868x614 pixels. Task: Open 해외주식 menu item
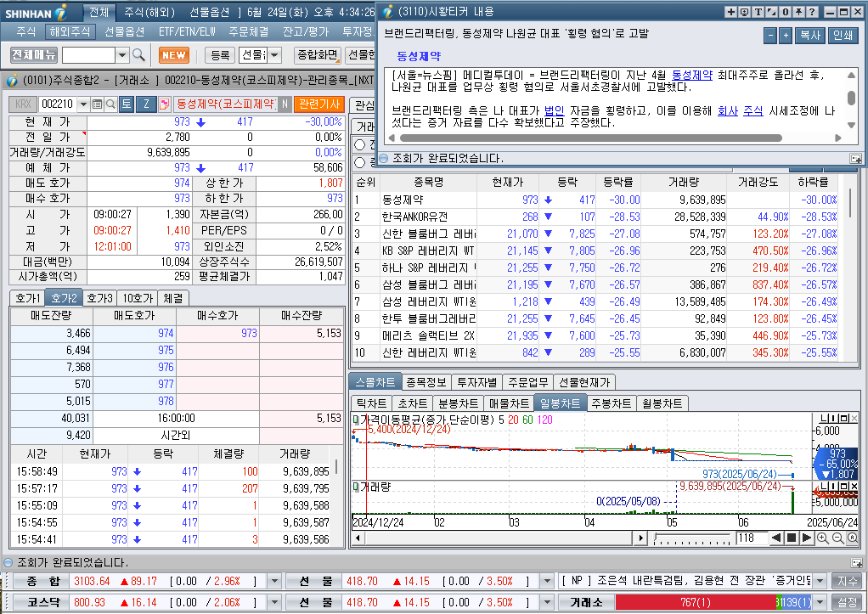coord(69,32)
